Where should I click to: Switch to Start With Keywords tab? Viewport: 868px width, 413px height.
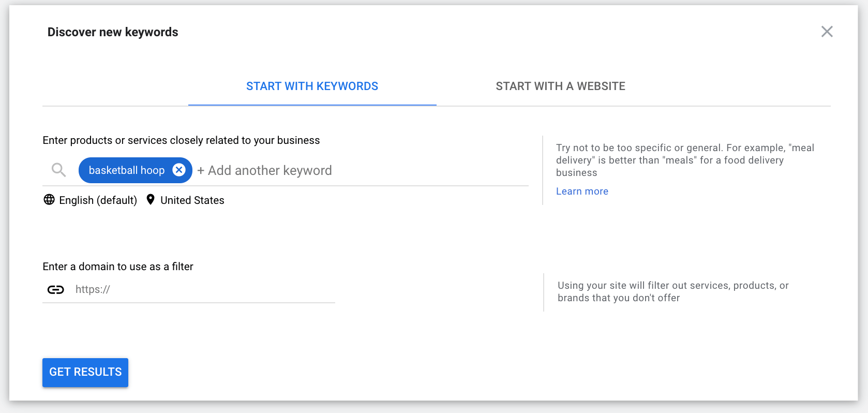click(312, 86)
